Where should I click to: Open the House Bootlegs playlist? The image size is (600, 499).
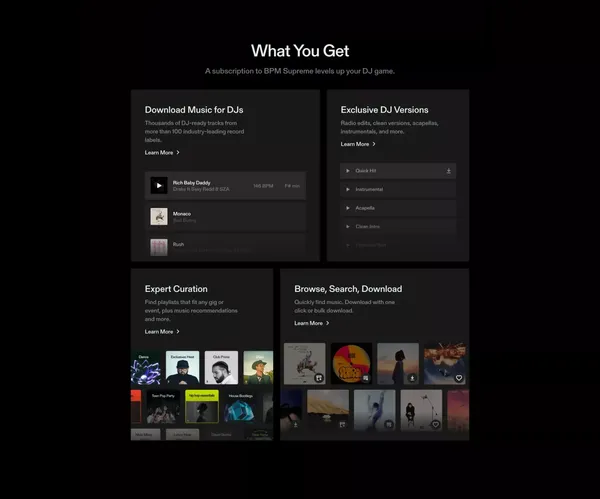(241, 407)
